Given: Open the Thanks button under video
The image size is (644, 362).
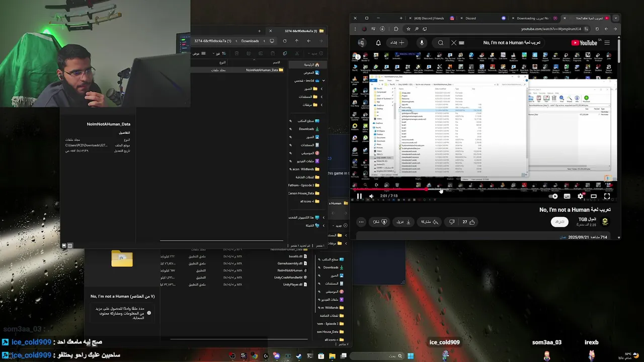Looking at the screenshot, I should (380, 222).
